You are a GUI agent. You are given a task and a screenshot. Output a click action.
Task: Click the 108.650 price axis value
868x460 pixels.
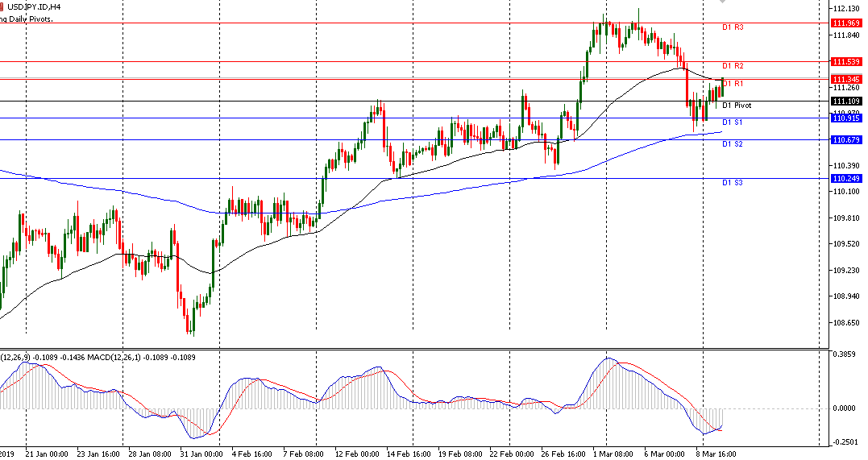point(846,323)
